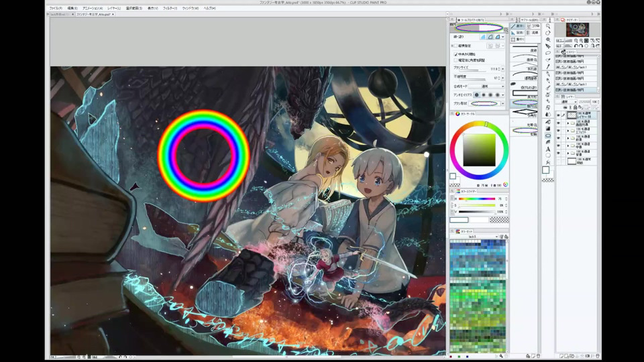Image resolution: width=644 pixels, height=362 pixels.
Task: Open レイヤー(L) menu
Action: [x=114, y=8]
